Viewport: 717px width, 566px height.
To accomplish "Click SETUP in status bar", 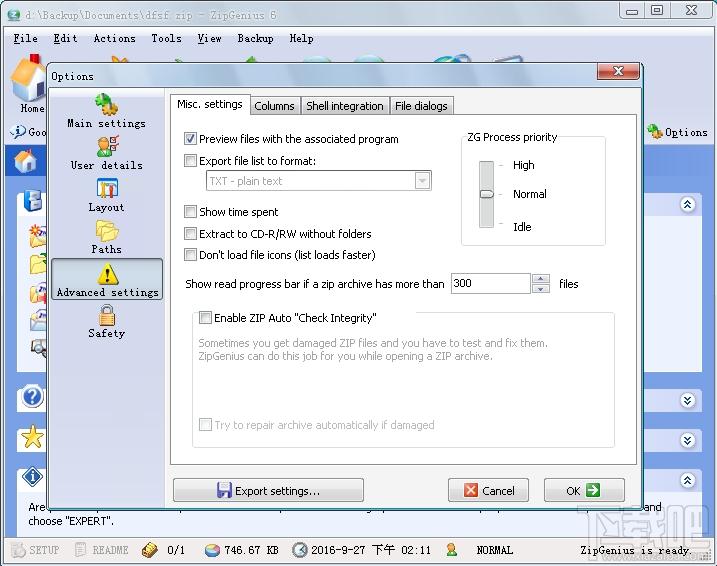I will pos(36,550).
